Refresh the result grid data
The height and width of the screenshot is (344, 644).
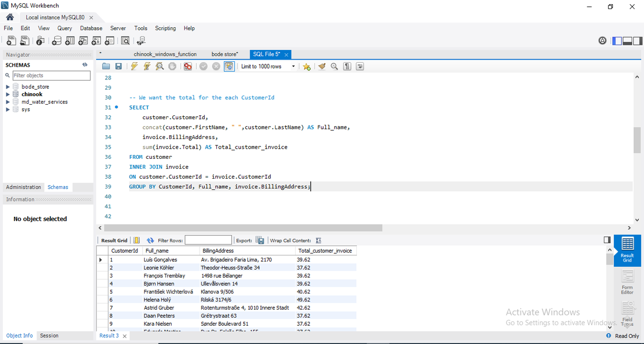(x=150, y=240)
